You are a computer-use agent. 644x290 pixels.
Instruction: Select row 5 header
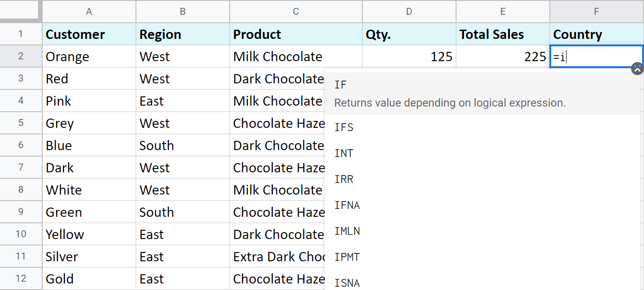point(21,123)
